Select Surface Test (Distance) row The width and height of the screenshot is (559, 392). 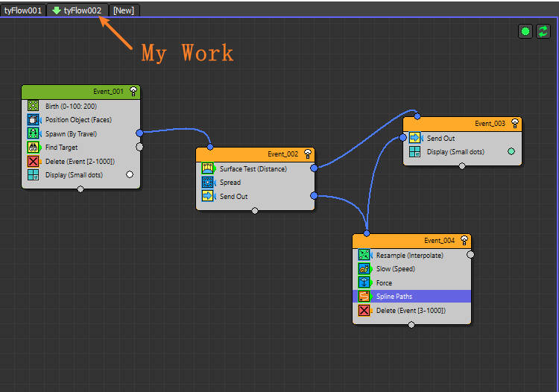[x=255, y=168]
